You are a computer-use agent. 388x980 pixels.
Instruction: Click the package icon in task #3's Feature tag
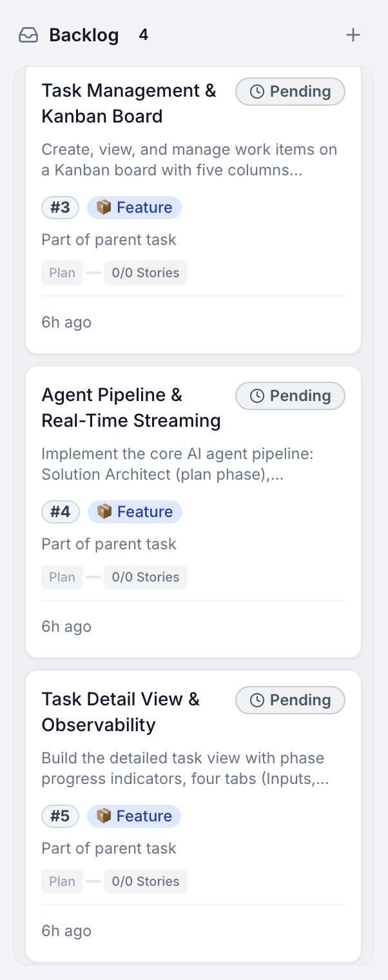[102, 207]
